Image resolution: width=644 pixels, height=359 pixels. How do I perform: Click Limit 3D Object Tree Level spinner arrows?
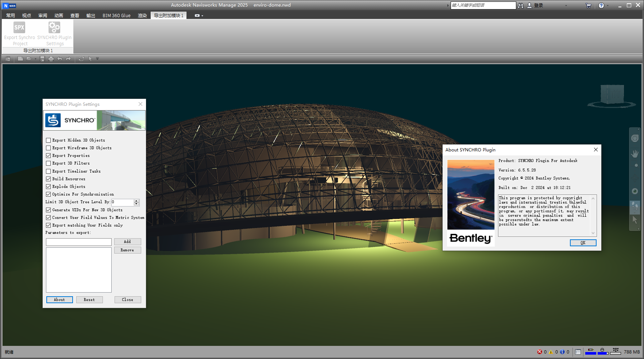click(136, 202)
